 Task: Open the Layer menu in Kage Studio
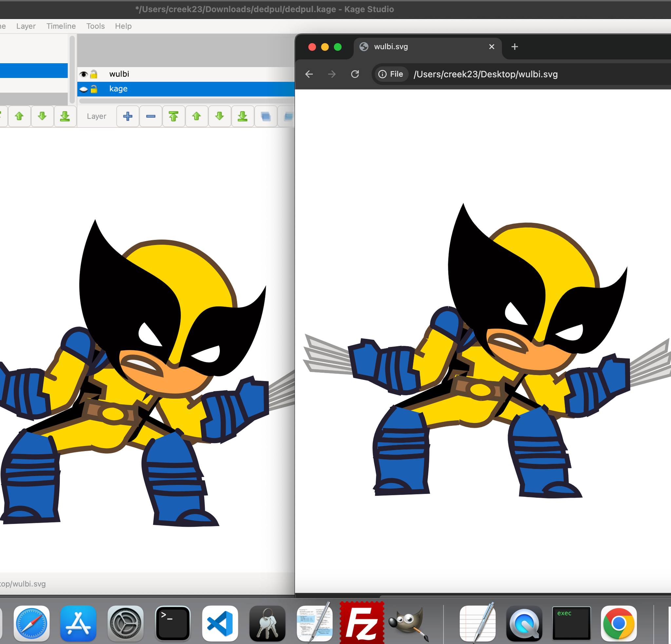pyautogui.click(x=26, y=26)
